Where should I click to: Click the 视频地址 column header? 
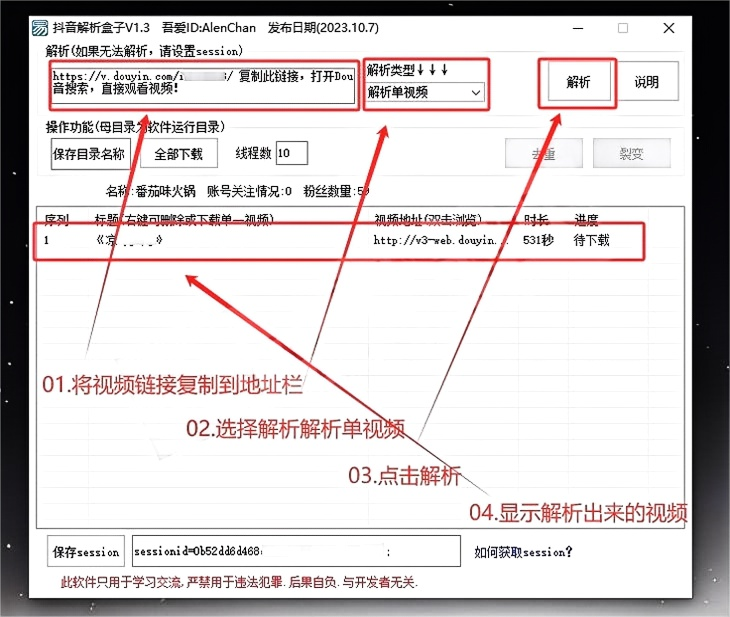click(x=428, y=219)
